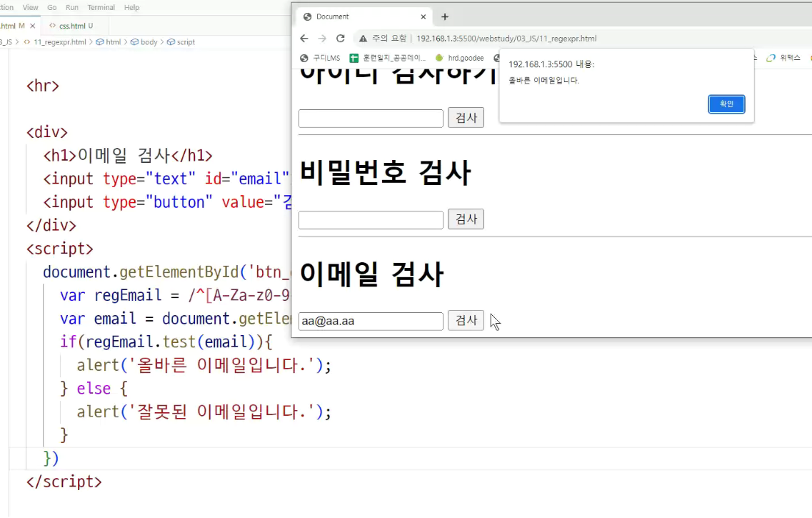Click the alert('잘못된 이메일입니다.') line
This screenshot has width=812, height=518.
click(x=204, y=412)
